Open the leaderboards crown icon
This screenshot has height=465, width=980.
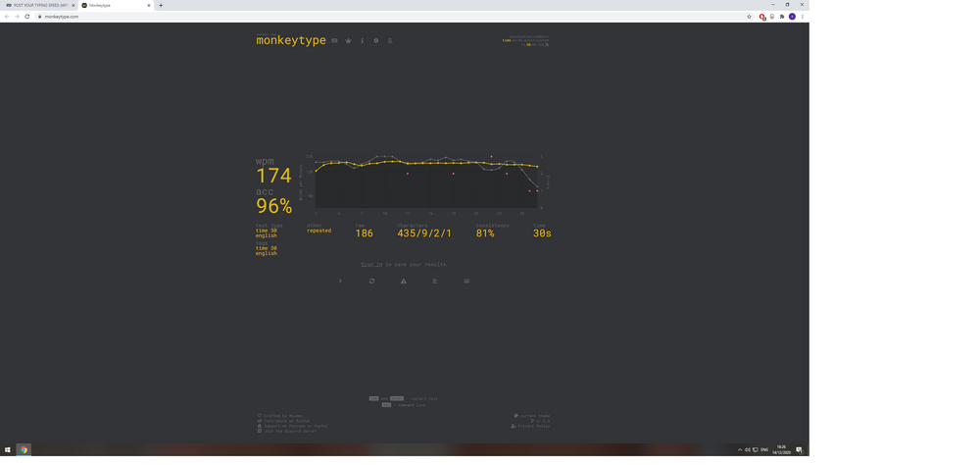tap(348, 41)
